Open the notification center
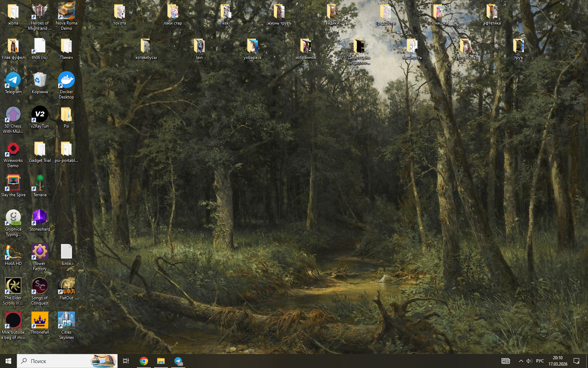This screenshot has width=588, height=368. click(576, 361)
